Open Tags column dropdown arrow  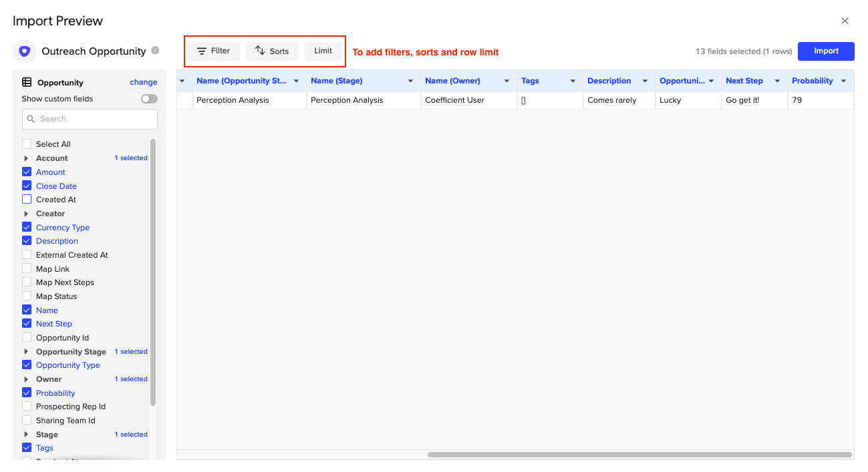coord(573,81)
